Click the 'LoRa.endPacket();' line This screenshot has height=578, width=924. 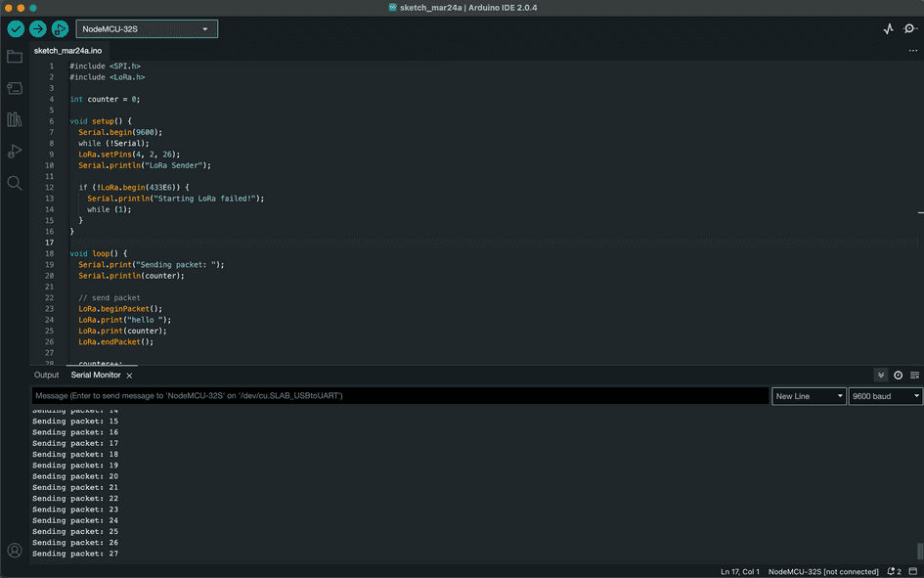click(115, 341)
